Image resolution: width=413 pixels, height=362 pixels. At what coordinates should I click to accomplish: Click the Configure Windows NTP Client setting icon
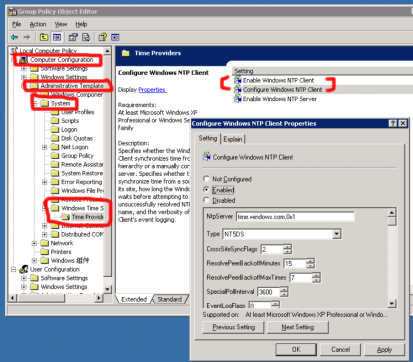pos(238,90)
